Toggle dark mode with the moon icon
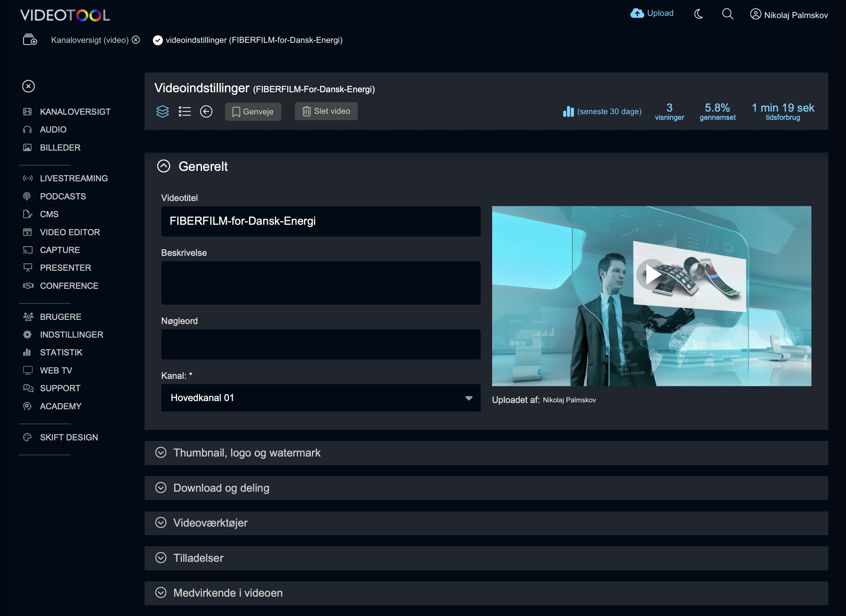 (698, 14)
